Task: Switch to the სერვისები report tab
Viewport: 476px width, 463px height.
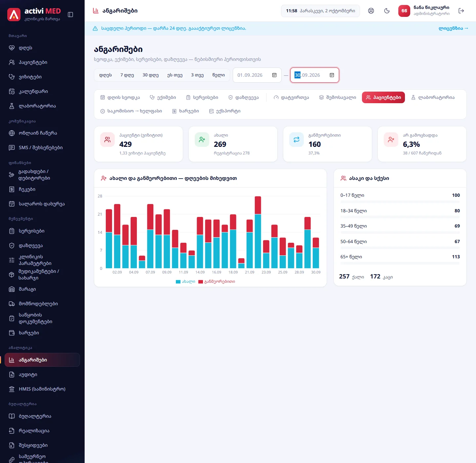Action: [x=202, y=98]
